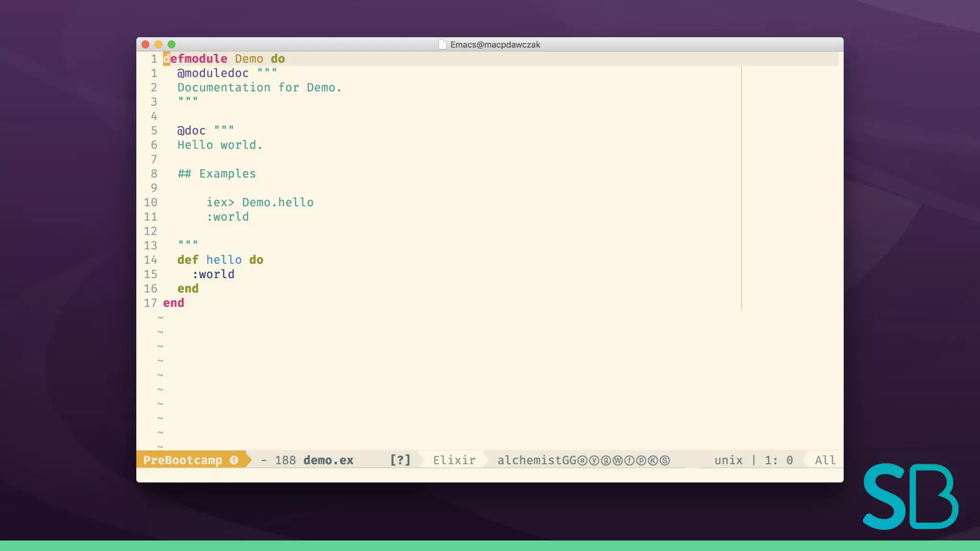Click the circled 'W' minor-mode indicator
Screen dimensions: 980x551
pyautogui.click(x=618, y=461)
